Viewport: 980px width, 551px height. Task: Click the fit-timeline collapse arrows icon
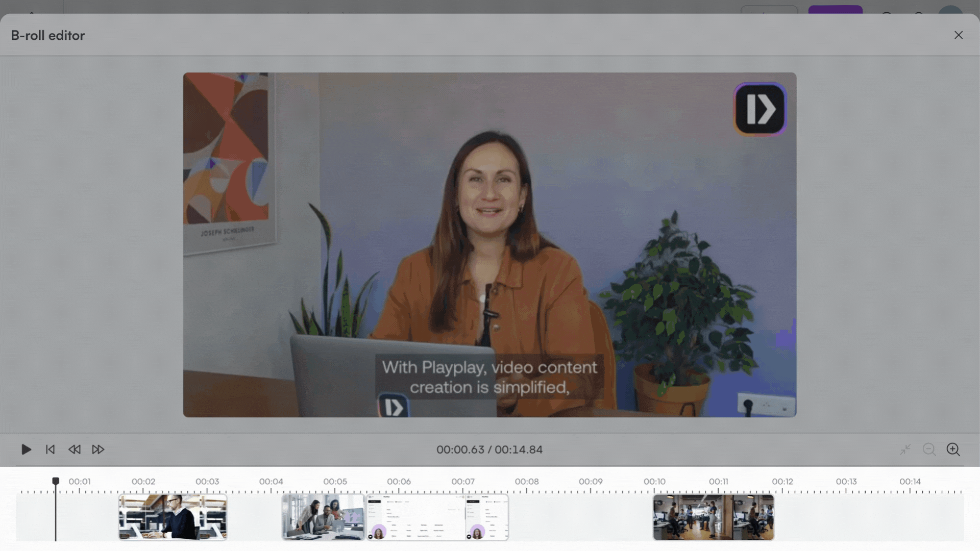(x=905, y=449)
